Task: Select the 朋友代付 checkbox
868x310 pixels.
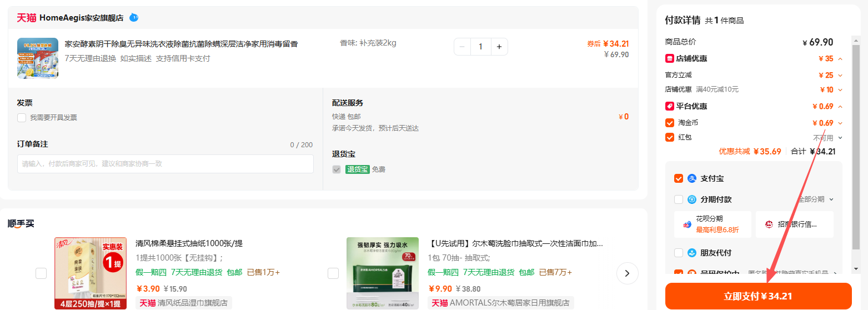Action: point(679,253)
